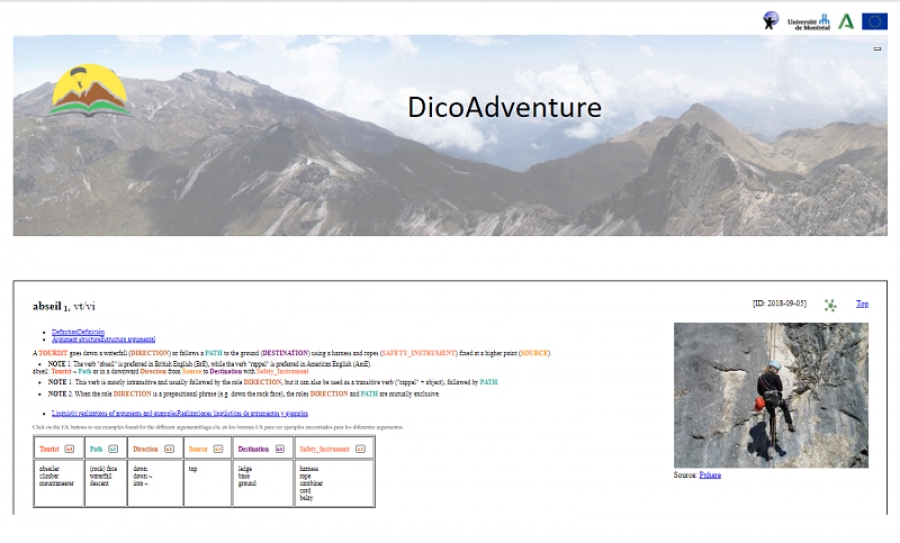Click the small collapse button on banner
Screen dimensions: 900x543
pyautogui.click(x=877, y=49)
